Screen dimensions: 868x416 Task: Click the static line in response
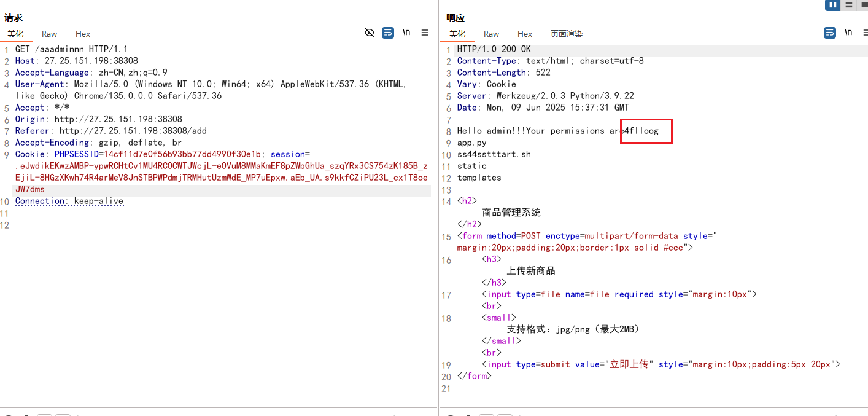tap(472, 166)
